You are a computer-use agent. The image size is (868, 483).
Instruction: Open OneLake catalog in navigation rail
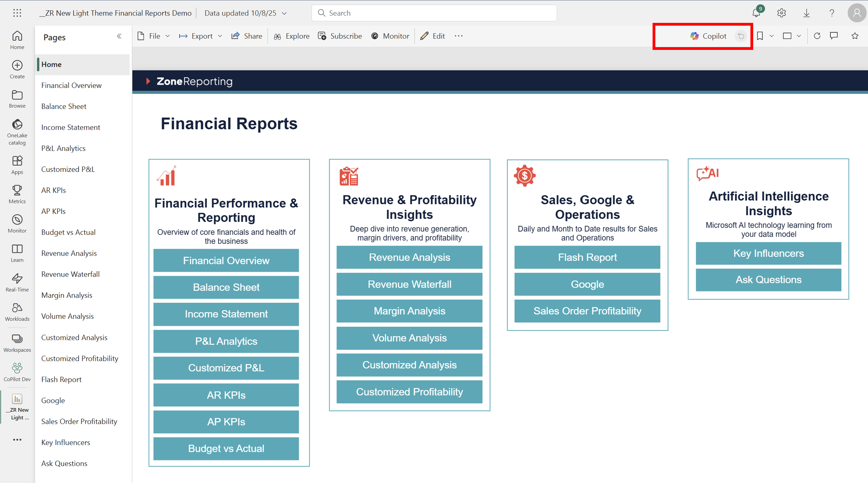[x=17, y=132]
